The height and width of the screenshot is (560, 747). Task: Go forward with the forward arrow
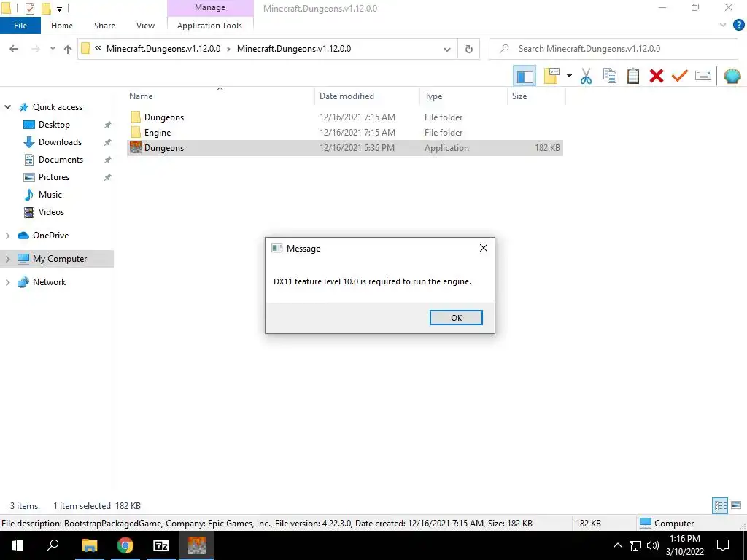coord(36,49)
